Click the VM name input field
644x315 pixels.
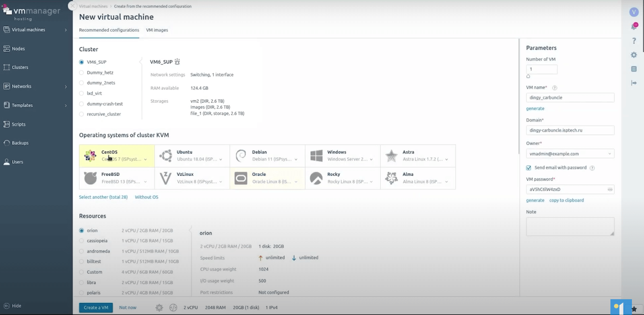570,97
